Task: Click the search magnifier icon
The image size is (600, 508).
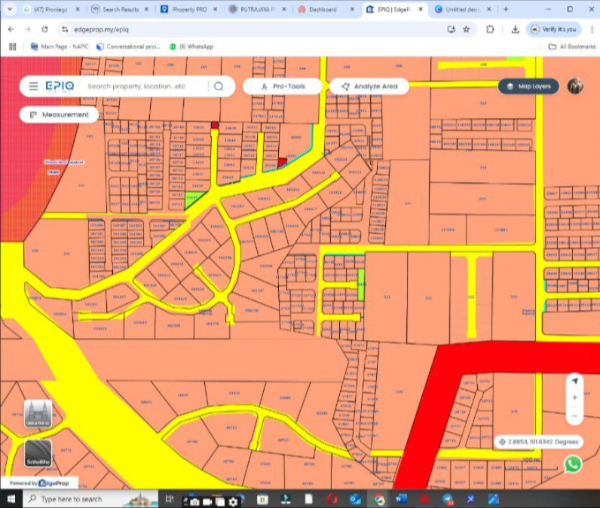Action: [x=218, y=87]
